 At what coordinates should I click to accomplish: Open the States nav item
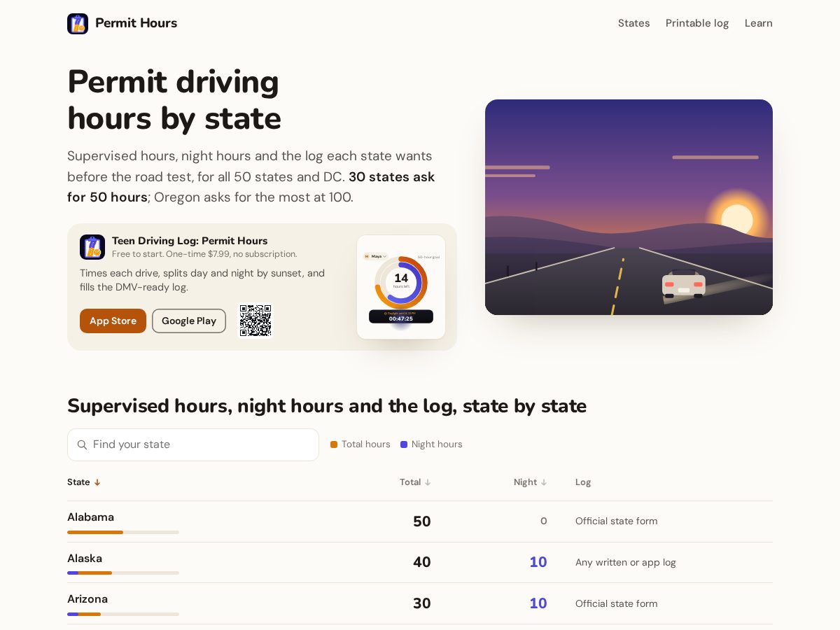click(x=633, y=23)
